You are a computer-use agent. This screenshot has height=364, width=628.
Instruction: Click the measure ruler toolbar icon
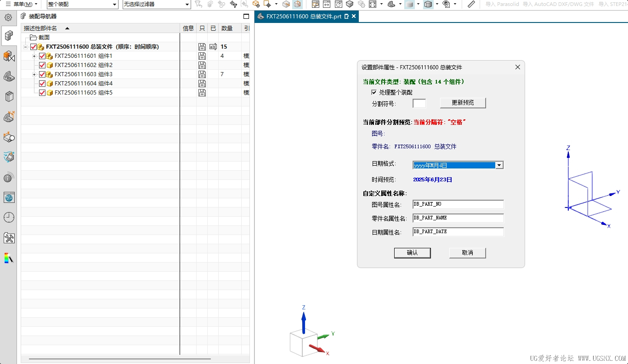pos(471,4)
